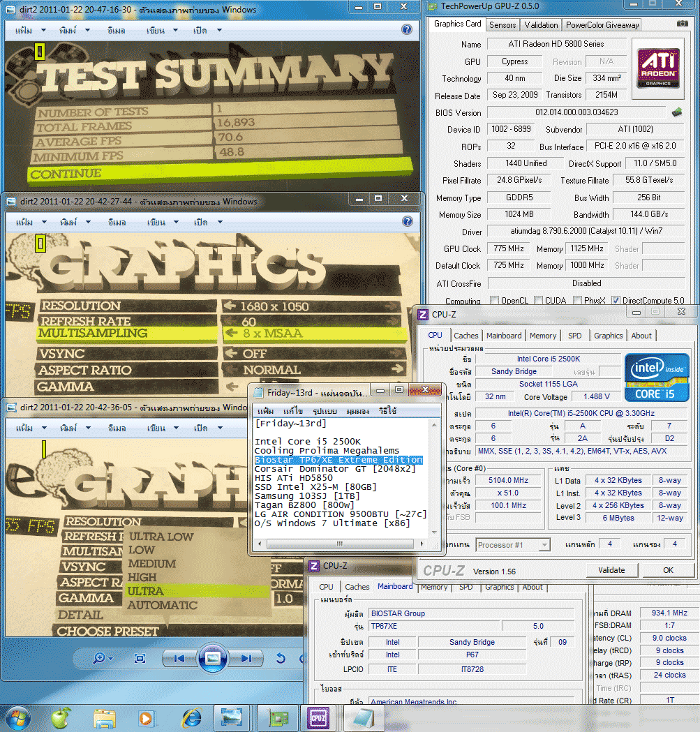Open the แก้ไข menu in Notepad
This screenshot has width=700, height=732.
point(293,411)
